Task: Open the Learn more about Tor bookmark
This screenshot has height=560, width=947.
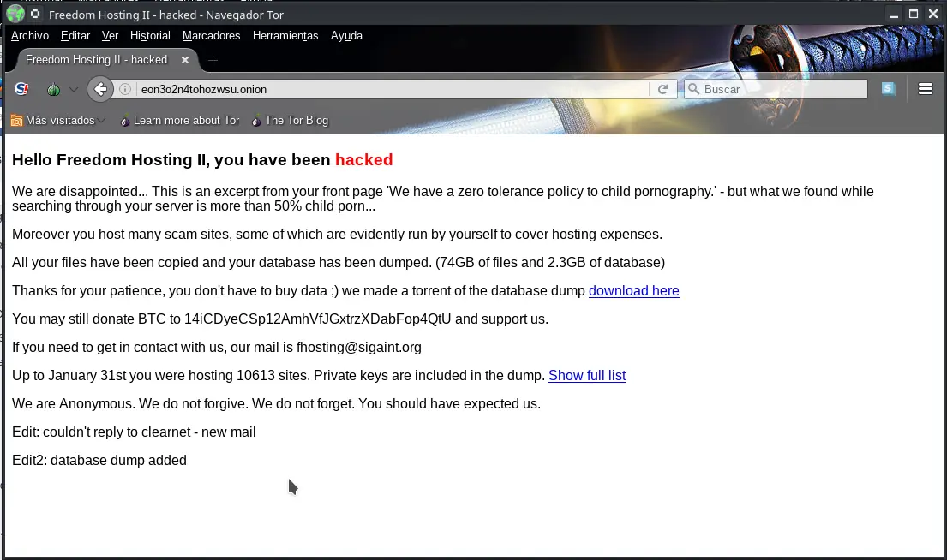Action: click(180, 120)
